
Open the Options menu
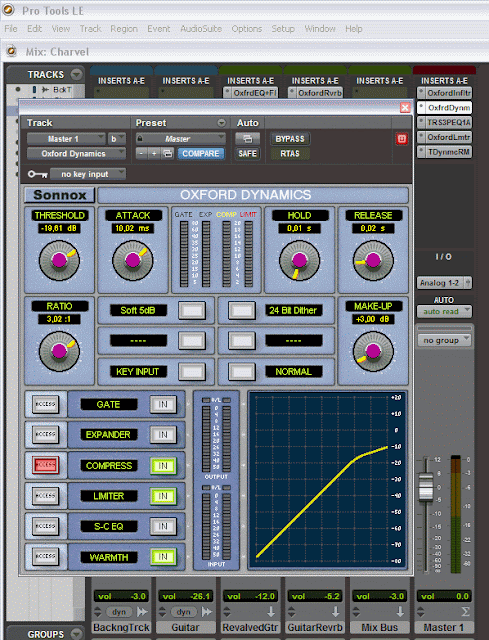(x=247, y=29)
